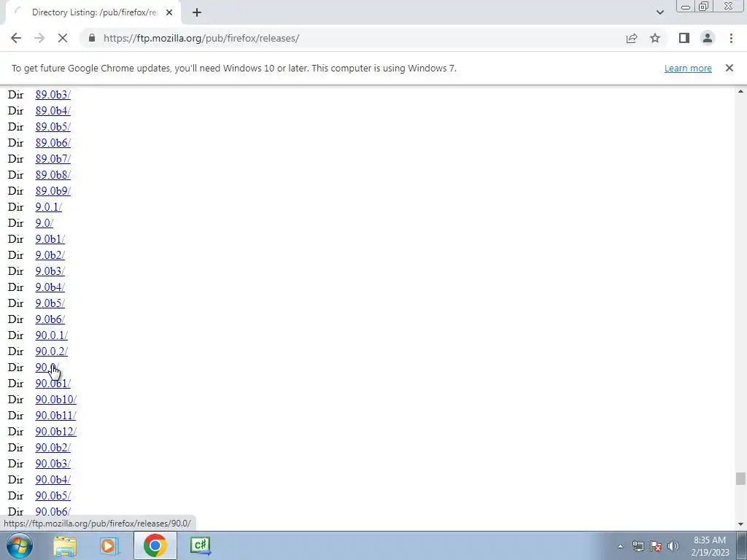Open Windows Explorer from the taskbar

[x=65, y=545]
